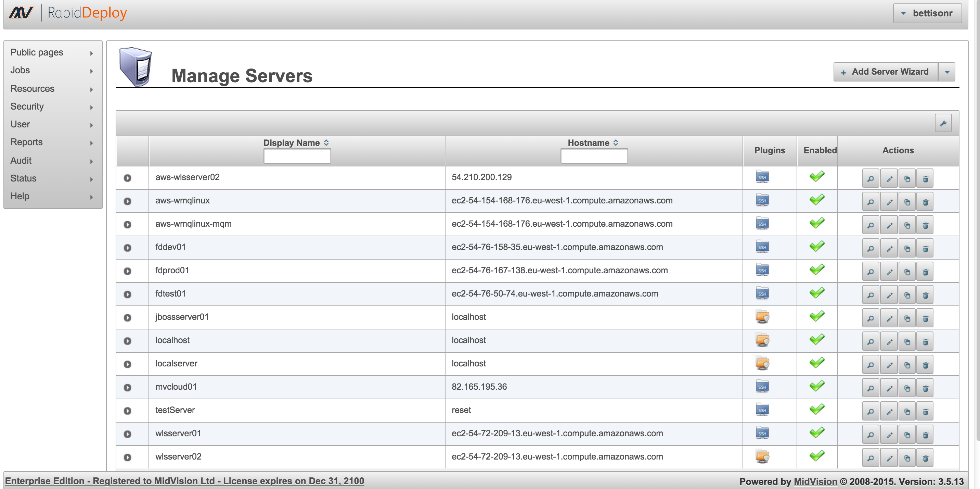Click the enabled checkmark for aws-wmqlinux

pyautogui.click(x=817, y=200)
